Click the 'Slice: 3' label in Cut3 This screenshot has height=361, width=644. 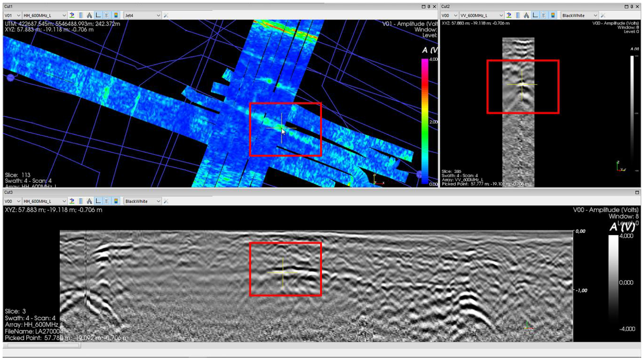pos(15,311)
